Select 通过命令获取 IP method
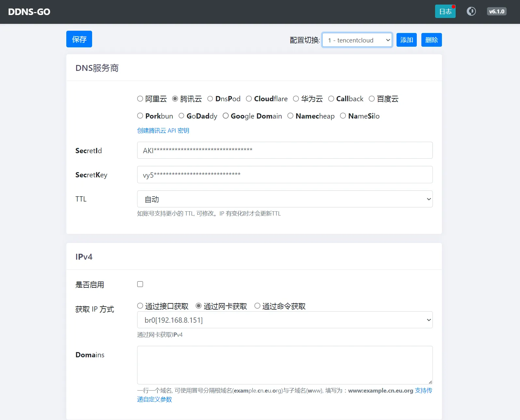520x420 pixels. pos(257,306)
